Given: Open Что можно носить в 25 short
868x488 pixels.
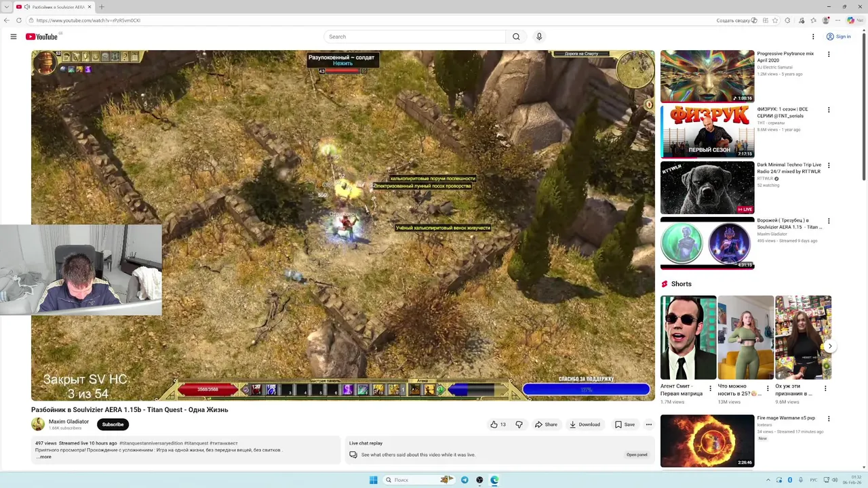Looking at the screenshot, I should pyautogui.click(x=746, y=338).
